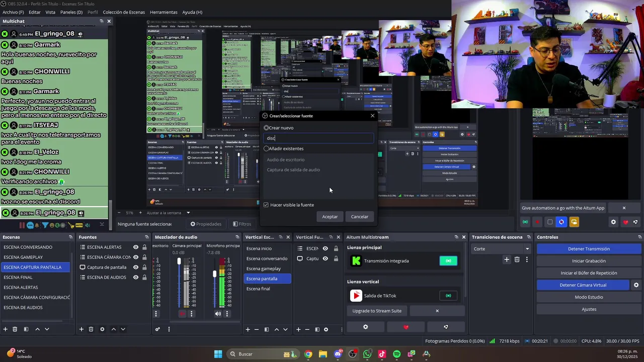Viewport: 644px width, 362px height.
Task: Open the Vista menu
Action: coord(50,12)
